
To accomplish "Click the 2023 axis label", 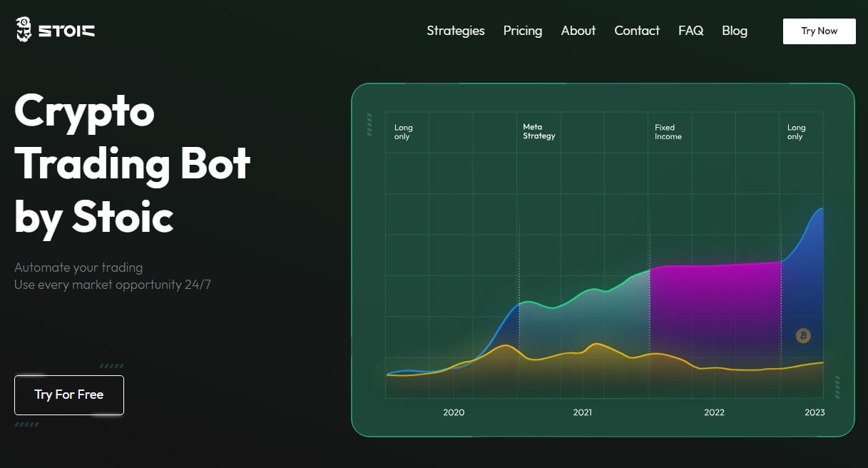I will click(815, 412).
